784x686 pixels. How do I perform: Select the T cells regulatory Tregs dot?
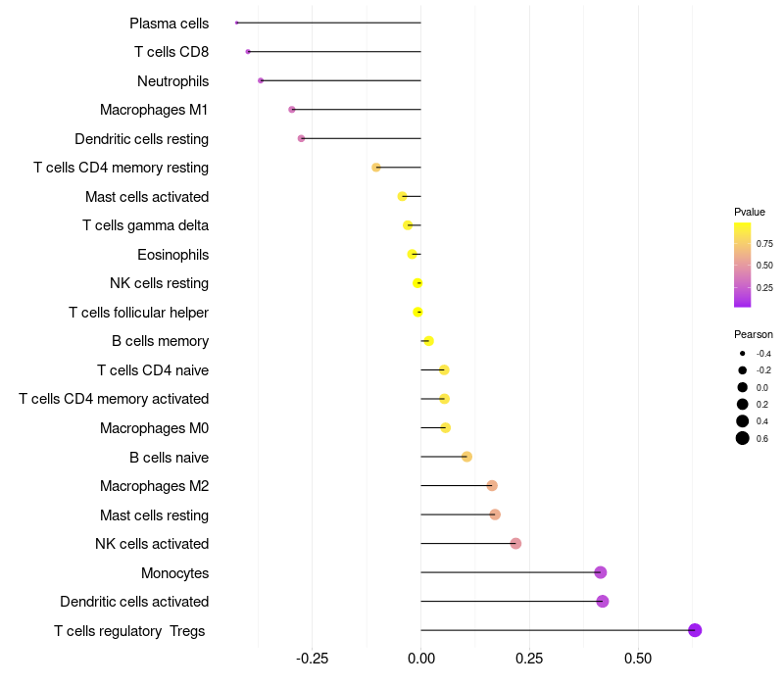pos(695,630)
